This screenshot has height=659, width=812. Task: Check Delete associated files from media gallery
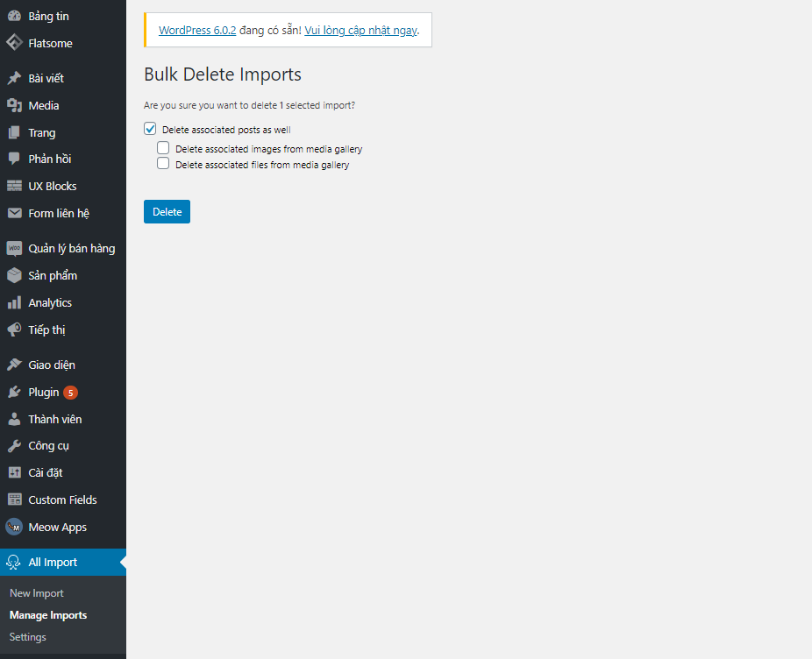(163, 164)
